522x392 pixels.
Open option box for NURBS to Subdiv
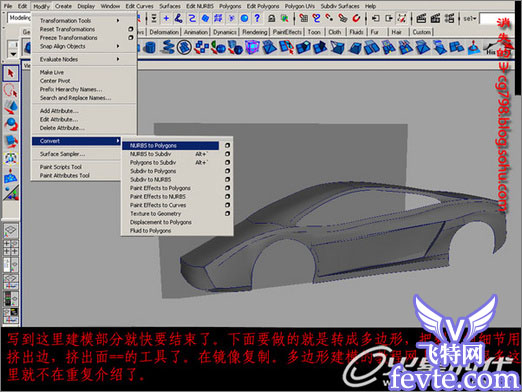pos(227,154)
